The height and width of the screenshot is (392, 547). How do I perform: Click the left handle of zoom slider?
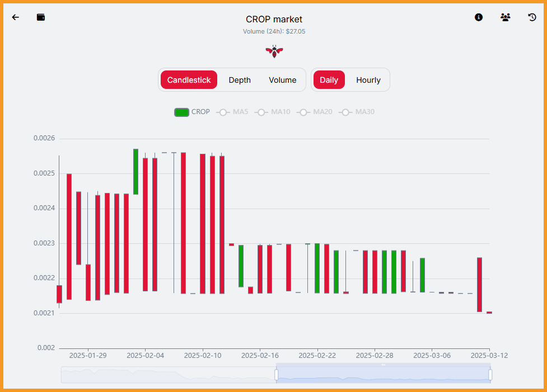pos(276,375)
